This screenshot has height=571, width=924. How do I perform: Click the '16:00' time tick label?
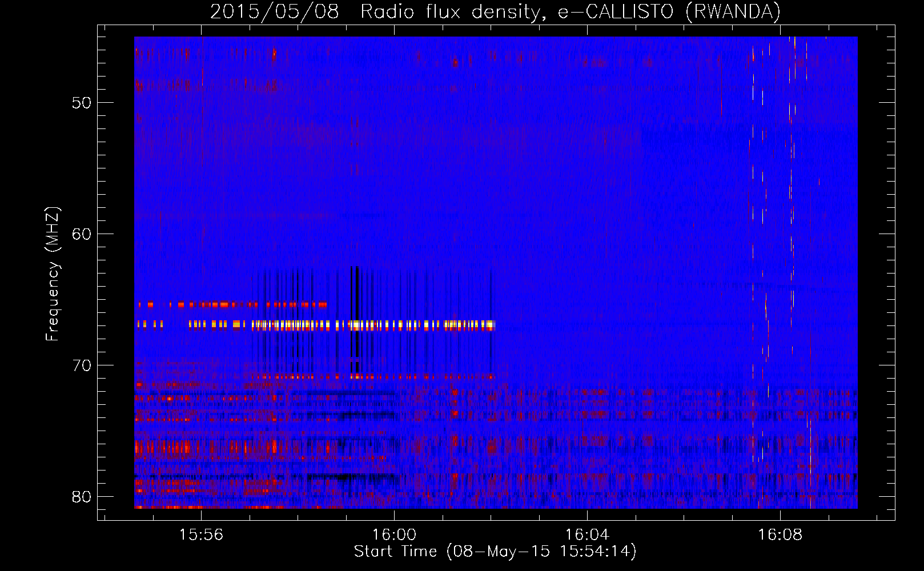point(394,535)
